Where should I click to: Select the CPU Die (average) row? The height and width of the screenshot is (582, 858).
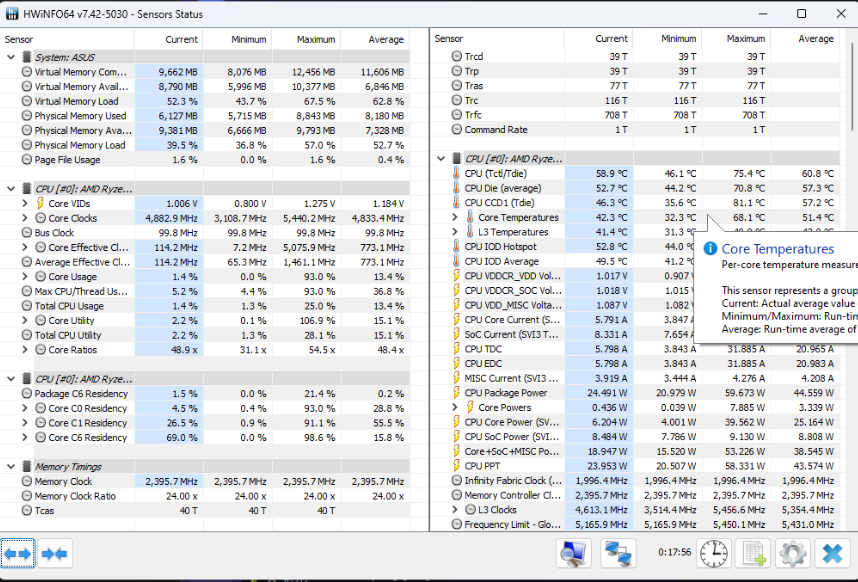pos(635,188)
